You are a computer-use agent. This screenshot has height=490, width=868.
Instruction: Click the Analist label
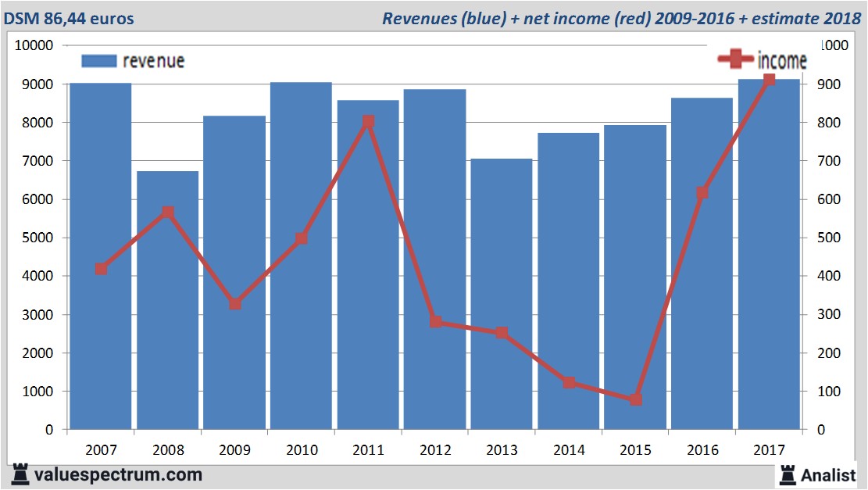(828, 475)
